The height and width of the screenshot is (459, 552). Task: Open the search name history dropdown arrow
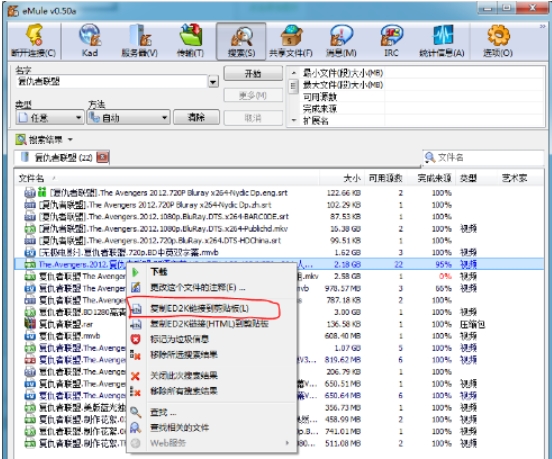[213, 82]
